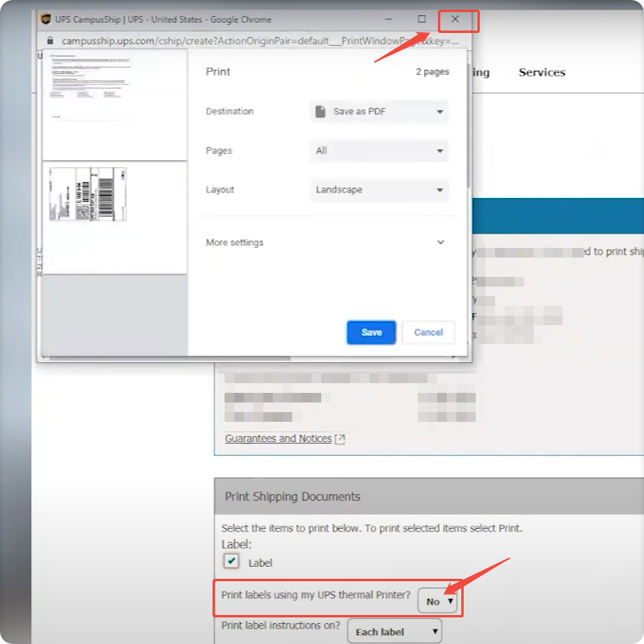Click the UPS logo in the title bar
644x644 pixels.
pyautogui.click(x=46, y=19)
